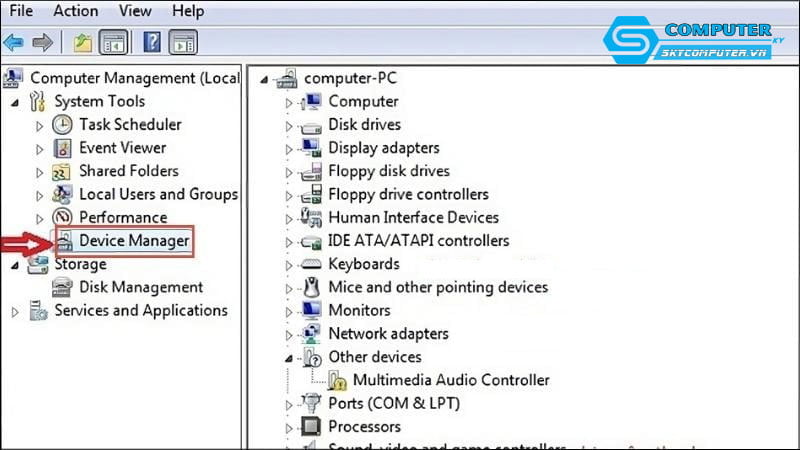Click the Floppy disk drives icon
800x450 pixels.
click(311, 171)
